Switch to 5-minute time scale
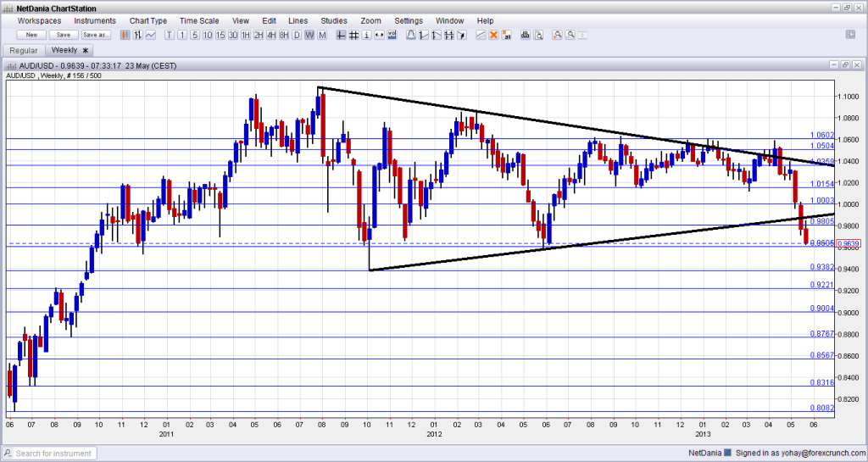 195,35
